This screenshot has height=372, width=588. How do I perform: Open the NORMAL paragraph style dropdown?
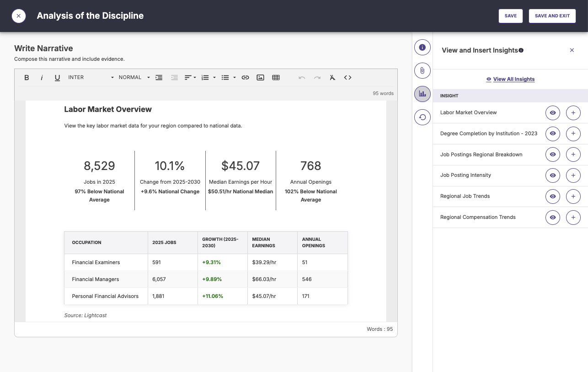[x=134, y=78]
